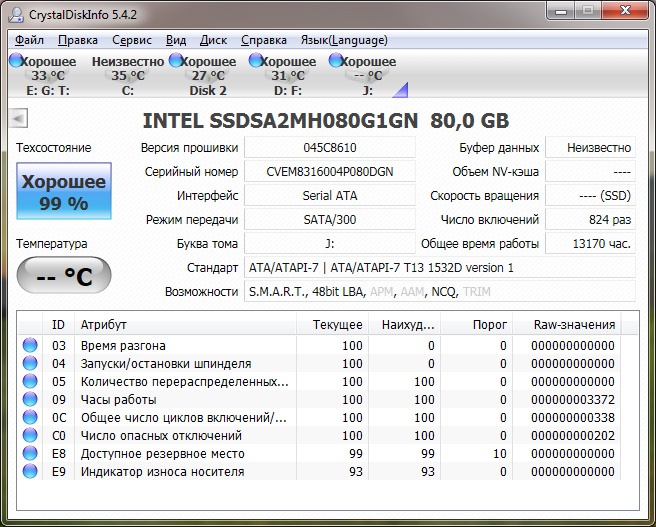The width and height of the screenshot is (656, 527).
Task: Click the total hours field 13170 час.
Action: click(x=590, y=243)
